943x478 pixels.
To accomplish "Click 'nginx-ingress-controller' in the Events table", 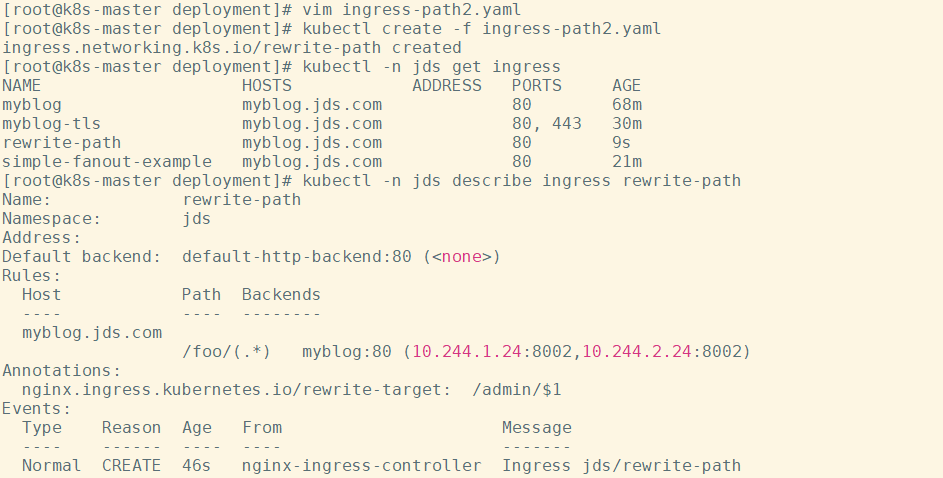I will pos(361,465).
